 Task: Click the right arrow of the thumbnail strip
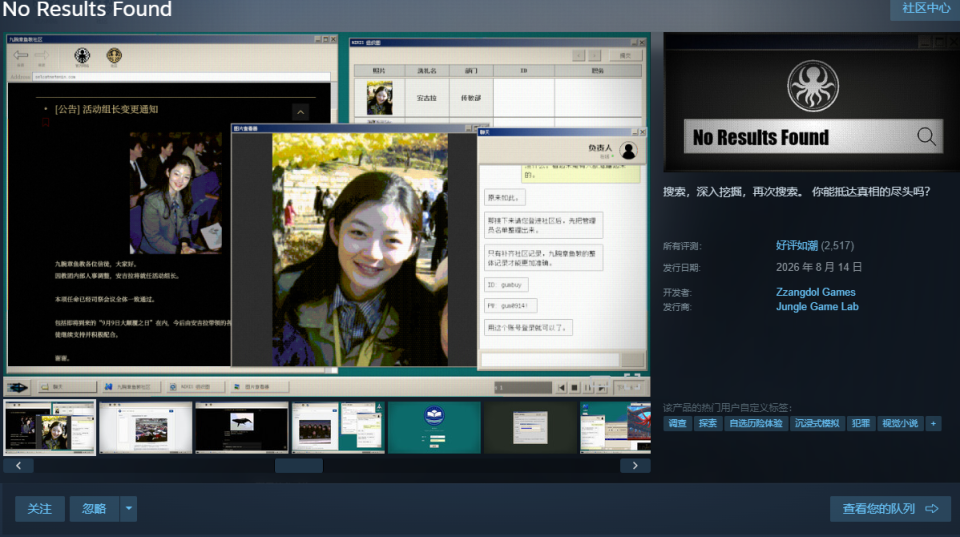point(635,466)
